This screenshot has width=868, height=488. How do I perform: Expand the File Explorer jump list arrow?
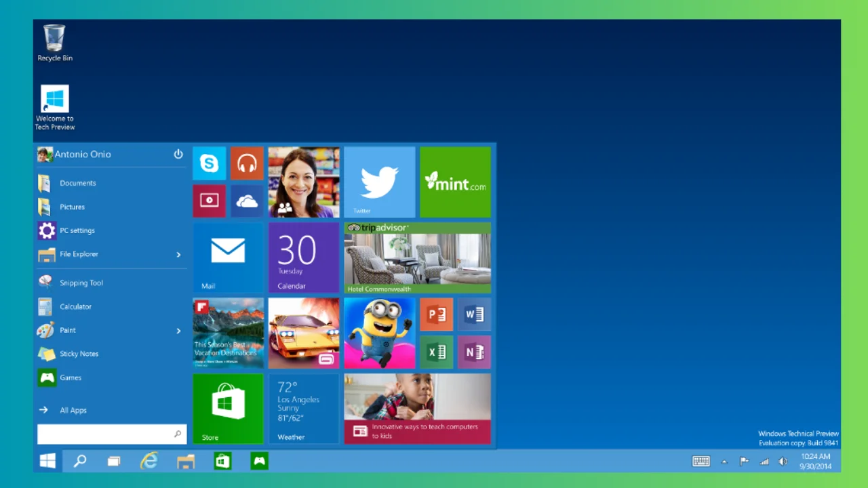pos(179,255)
